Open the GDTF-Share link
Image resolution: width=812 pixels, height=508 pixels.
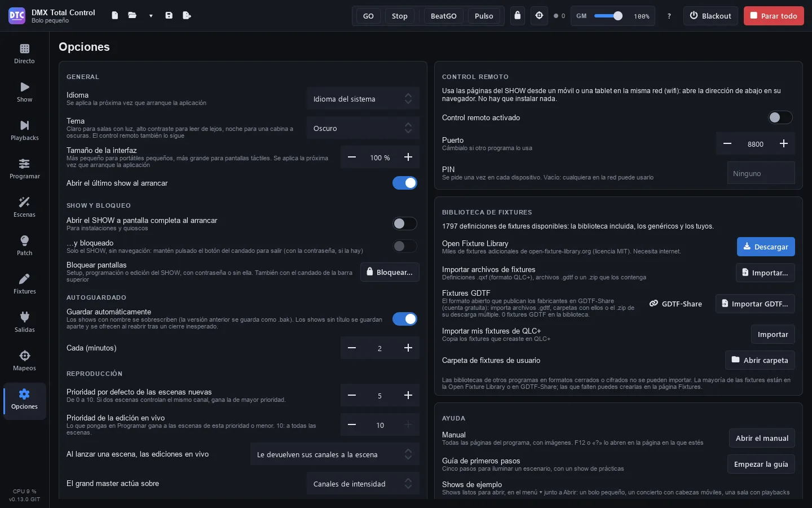point(676,304)
